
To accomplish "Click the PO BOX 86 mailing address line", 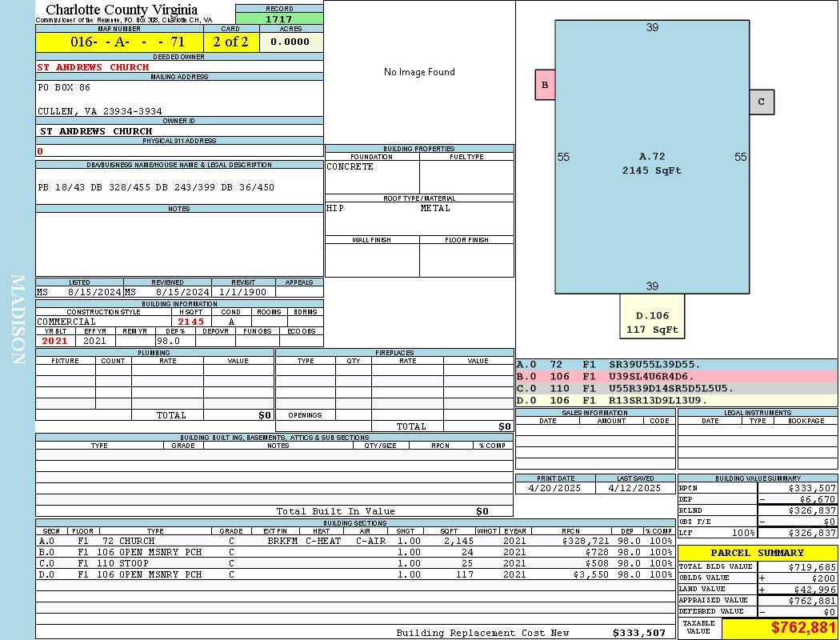I will tap(65, 87).
